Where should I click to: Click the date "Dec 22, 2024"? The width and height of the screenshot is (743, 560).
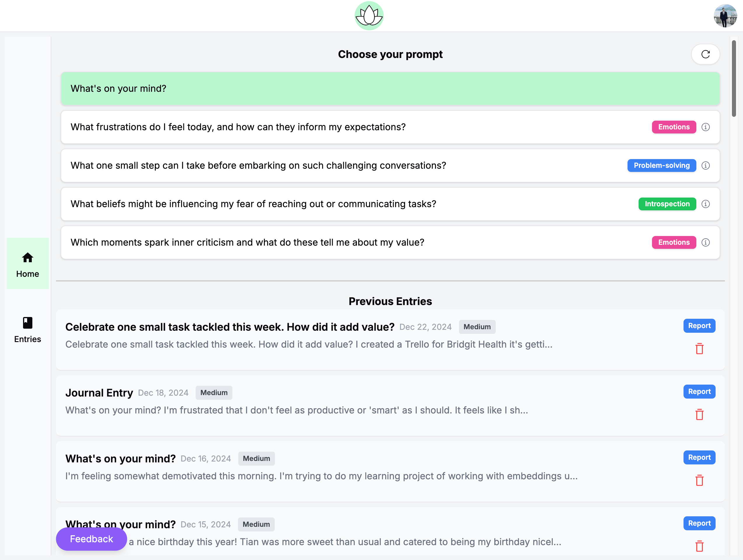click(425, 327)
